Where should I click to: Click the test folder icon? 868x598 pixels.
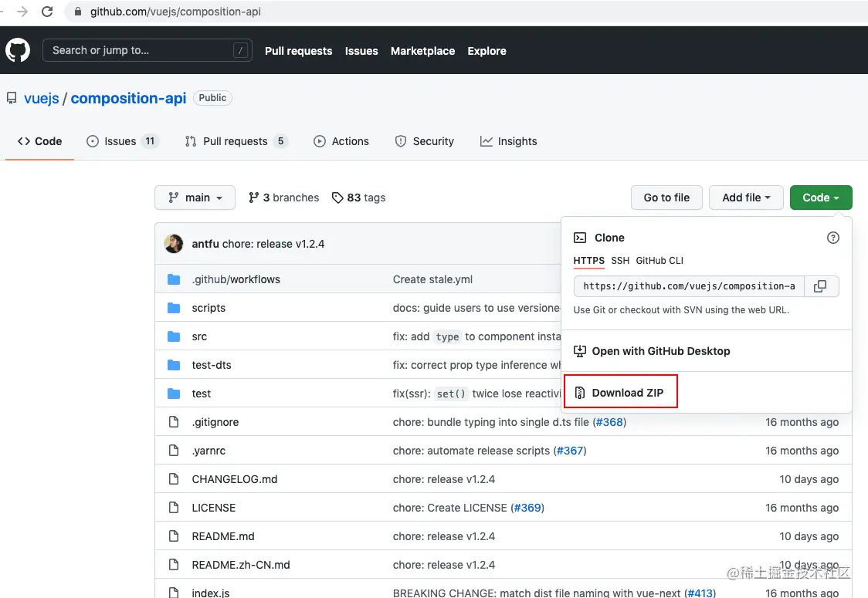[174, 394]
